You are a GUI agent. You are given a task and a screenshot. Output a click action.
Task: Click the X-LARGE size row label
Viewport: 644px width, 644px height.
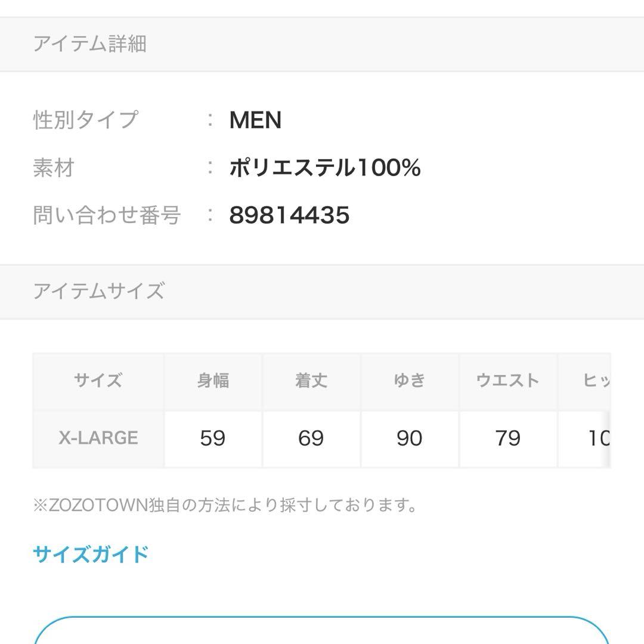(98, 438)
